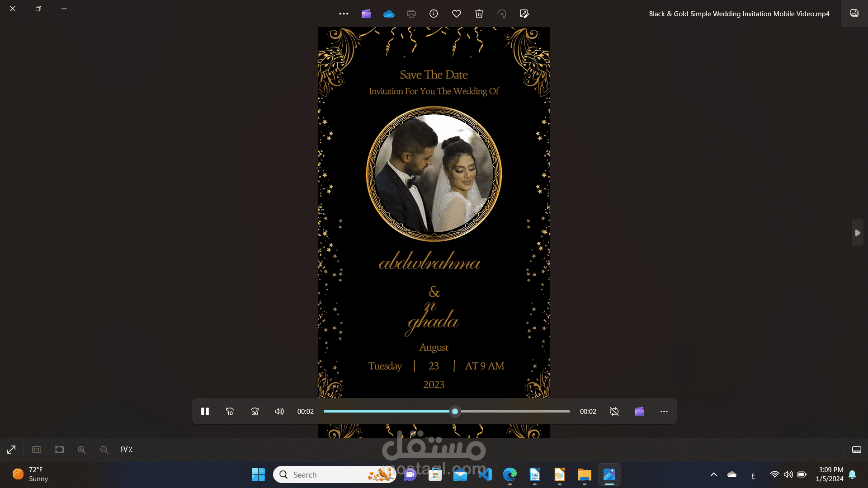Delete the video with trash icon
This screenshot has height=488, width=868.
tap(479, 14)
